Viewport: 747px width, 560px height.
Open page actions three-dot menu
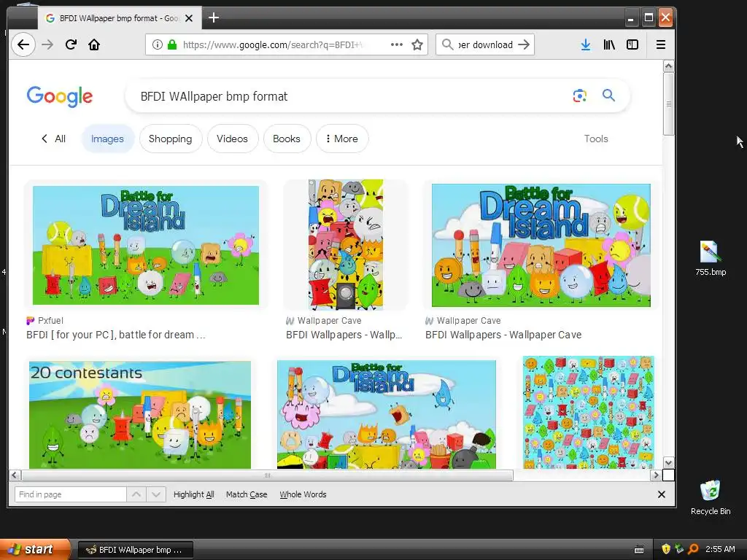(x=396, y=44)
